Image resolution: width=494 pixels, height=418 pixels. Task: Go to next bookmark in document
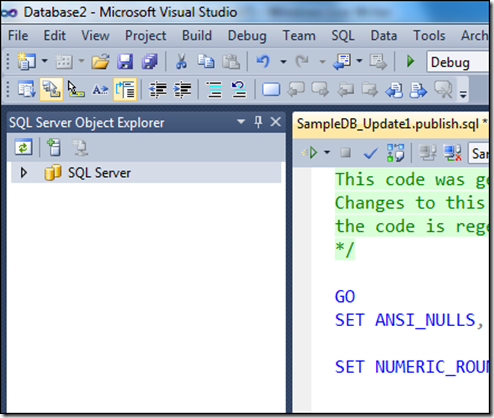coord(418,90)
